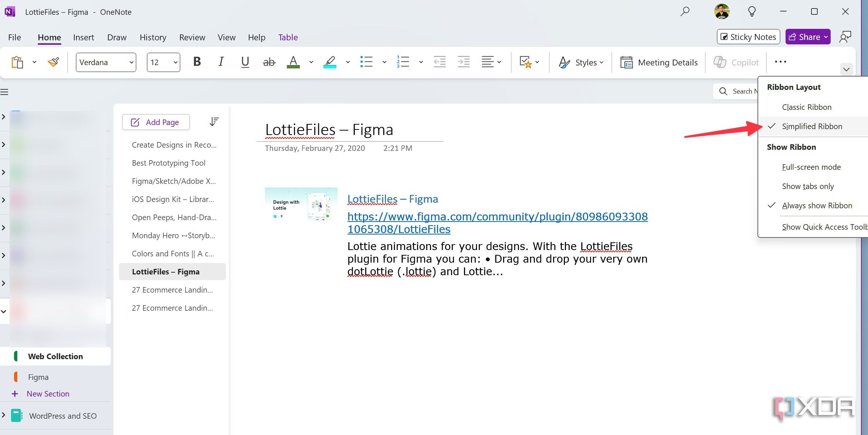The width and height of the screenshot is (868, 435).
Task: Open the Verdana font name dropdown
Action: pyautogui.click(x=131, y=62)
